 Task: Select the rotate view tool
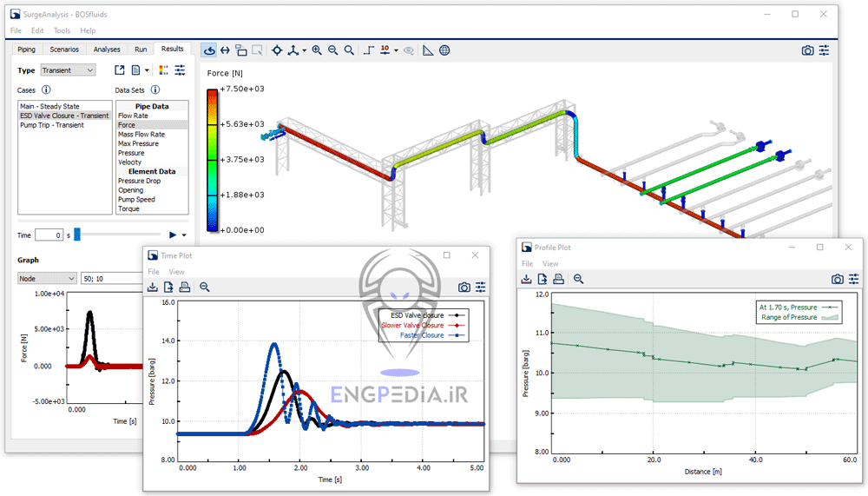click(208, 50)
